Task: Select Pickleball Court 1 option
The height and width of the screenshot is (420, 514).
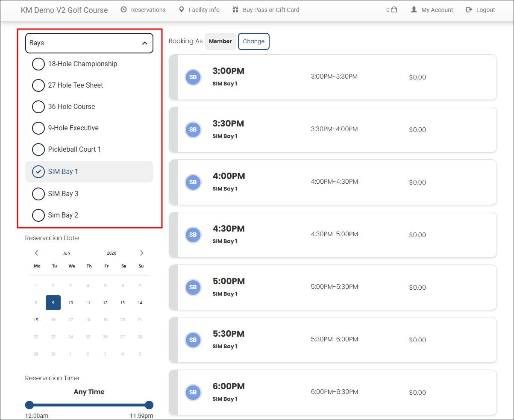Action: click(x=38, y=150)
